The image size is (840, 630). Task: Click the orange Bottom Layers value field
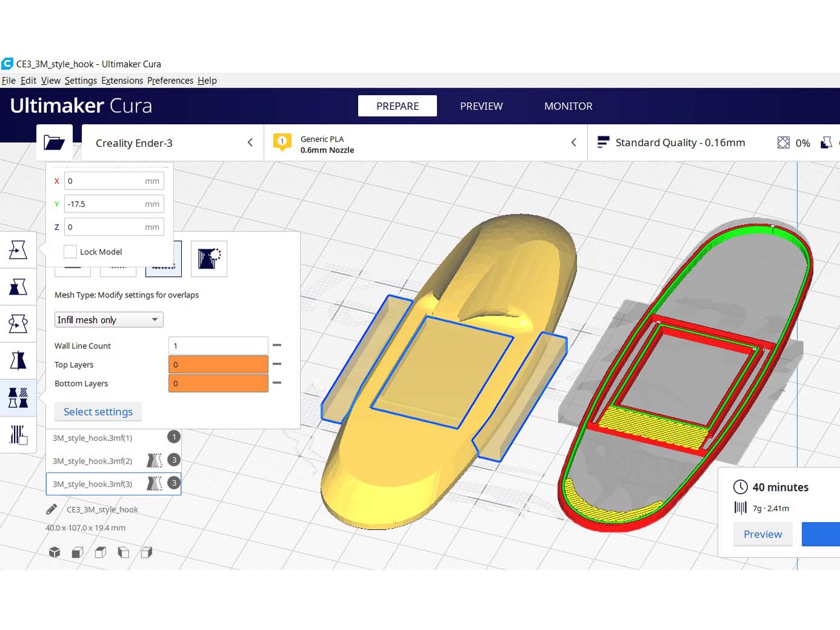(x=218, y=383)
